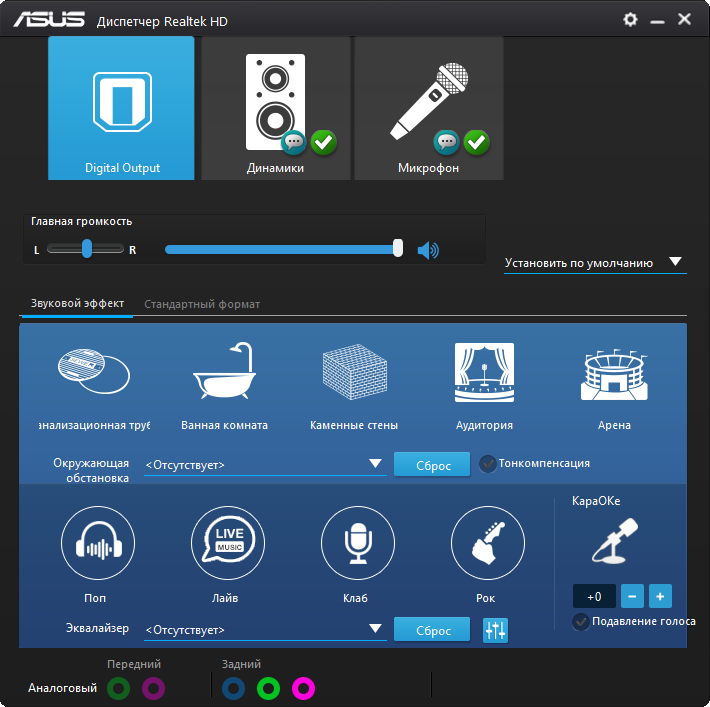This screenshot has width=710, height=707.
Task: Switch to the Стандартный формат tab
Action: click(x=202, y=304)
